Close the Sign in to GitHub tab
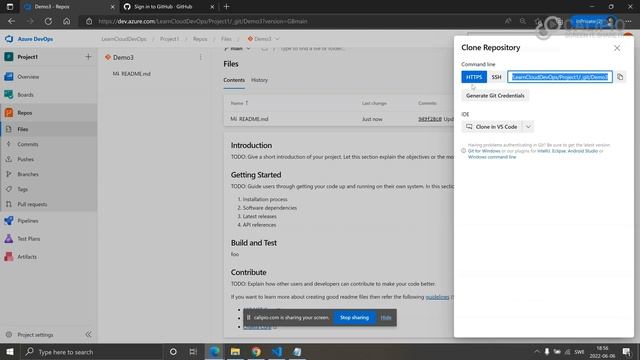 point(212,7)
